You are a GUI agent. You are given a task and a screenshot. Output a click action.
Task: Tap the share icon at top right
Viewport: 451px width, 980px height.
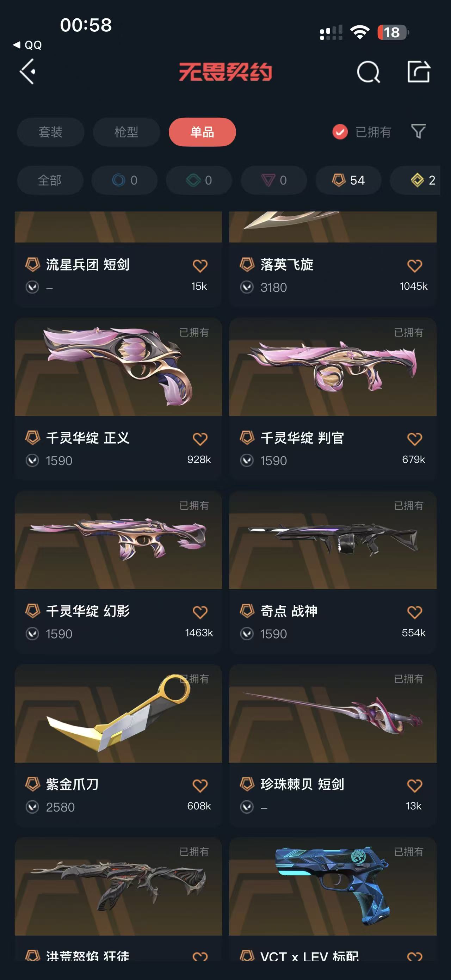tap(419, 71)
